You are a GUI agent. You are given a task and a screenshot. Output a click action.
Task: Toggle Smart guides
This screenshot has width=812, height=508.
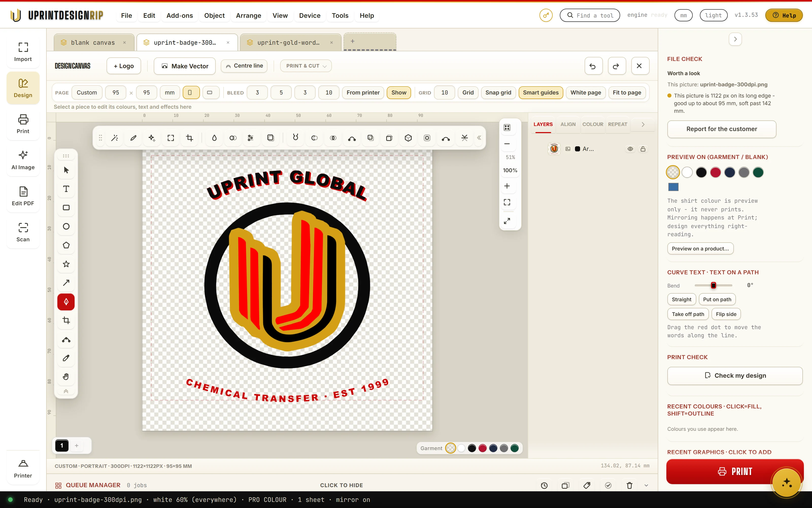(540, 92)
